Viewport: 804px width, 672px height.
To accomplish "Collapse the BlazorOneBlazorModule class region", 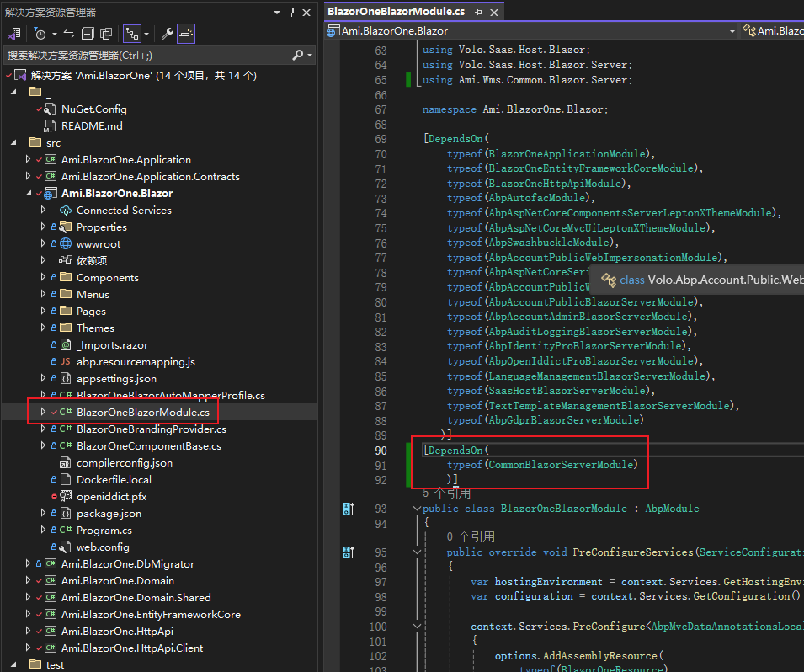I will point(417,509).
